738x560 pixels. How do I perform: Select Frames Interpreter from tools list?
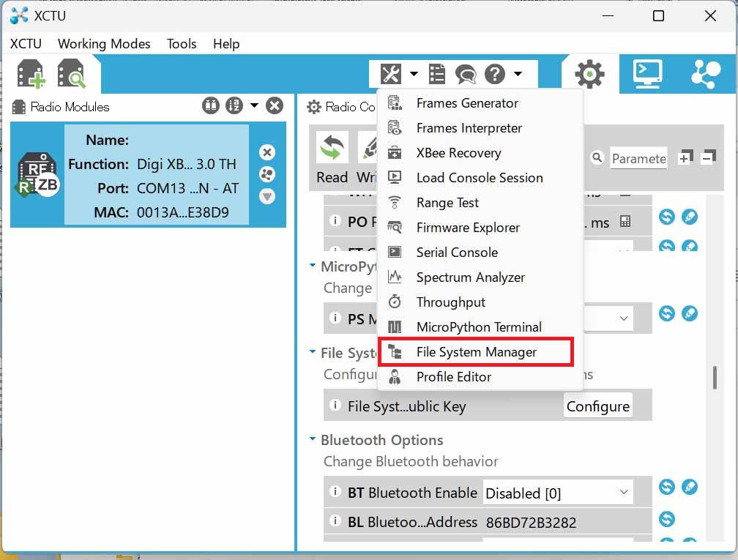click(x=480, y=128)
